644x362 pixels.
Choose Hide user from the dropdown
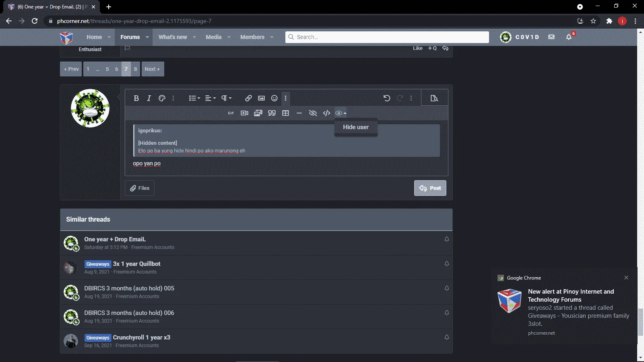pyautogui.click(x=356, y=127)
